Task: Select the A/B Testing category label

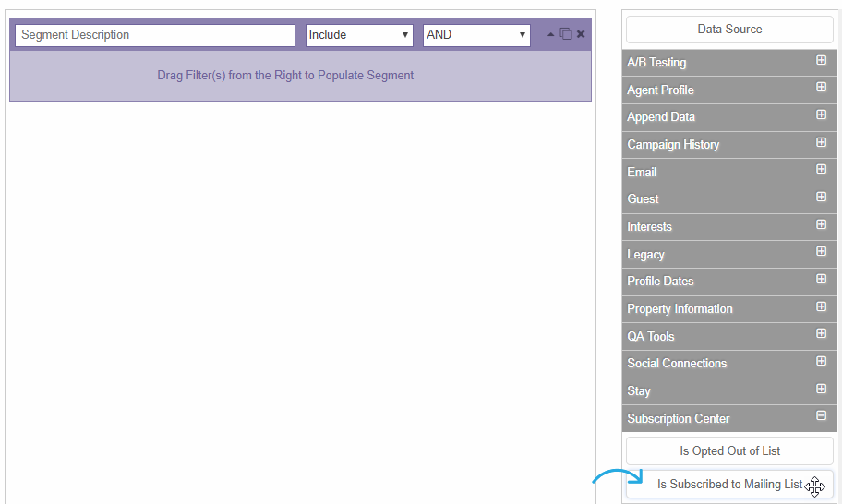Action: click(x=656, y=62)
